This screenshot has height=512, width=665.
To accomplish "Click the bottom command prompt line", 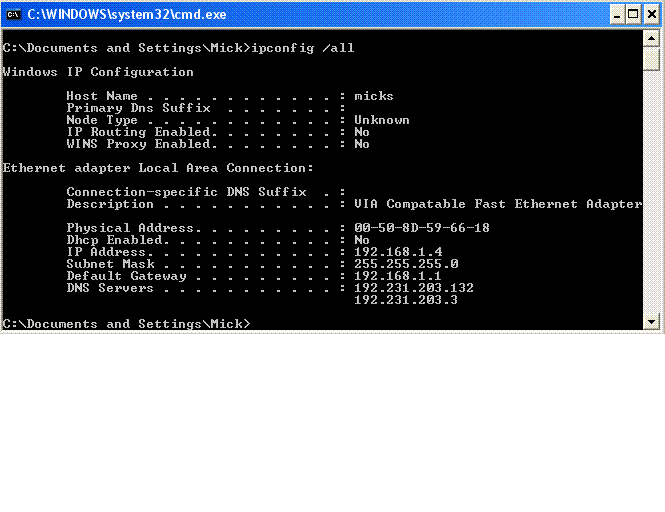I will coord(126,324).
